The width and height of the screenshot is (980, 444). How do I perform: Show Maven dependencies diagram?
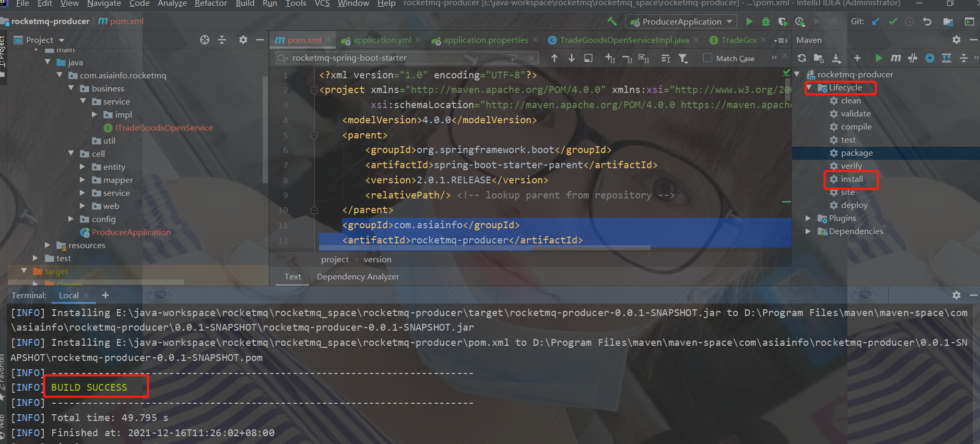click(x=947, y=58)
